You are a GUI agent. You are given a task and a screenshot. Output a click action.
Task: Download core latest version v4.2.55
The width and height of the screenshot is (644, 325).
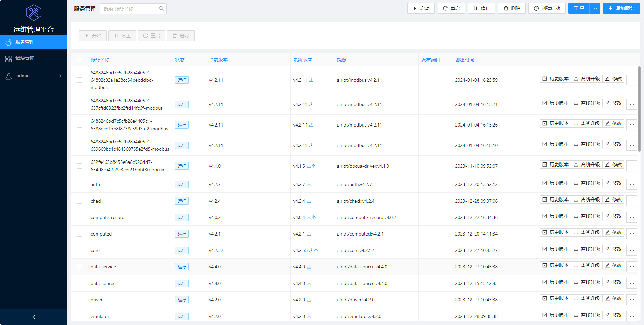pyautogui.click(x=311, y=250)
